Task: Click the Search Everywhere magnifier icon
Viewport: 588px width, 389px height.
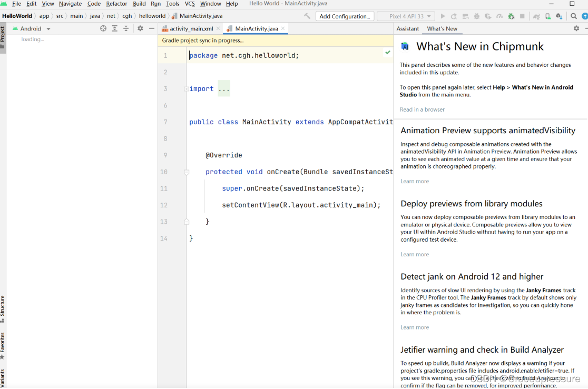Action: click(x=574, y=16)
